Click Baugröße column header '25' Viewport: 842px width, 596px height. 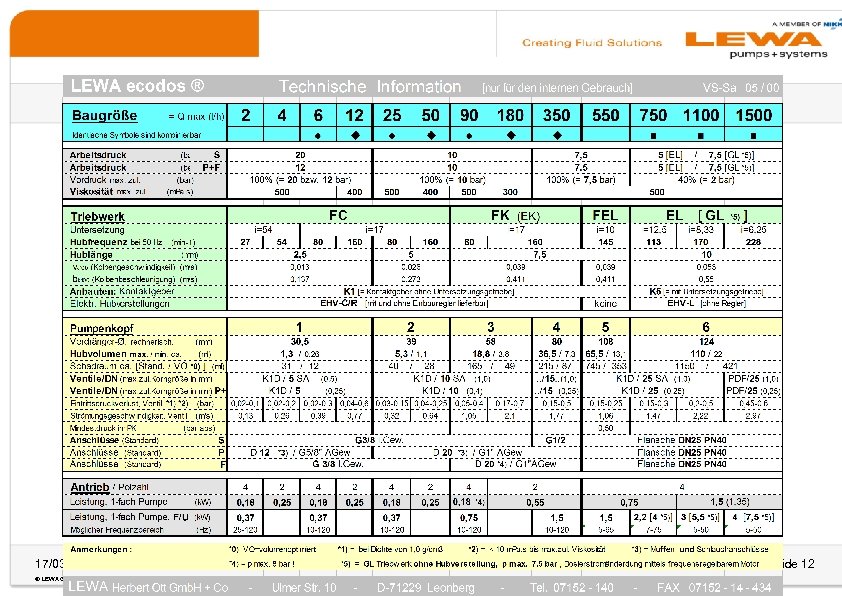(x=391, y=115)
